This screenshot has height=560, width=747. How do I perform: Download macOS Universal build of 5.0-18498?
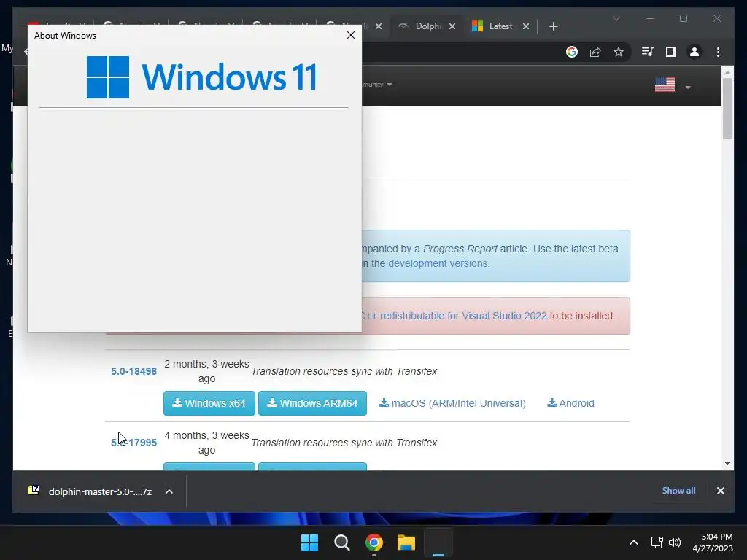pyautogui.click(x=452, y=403)
